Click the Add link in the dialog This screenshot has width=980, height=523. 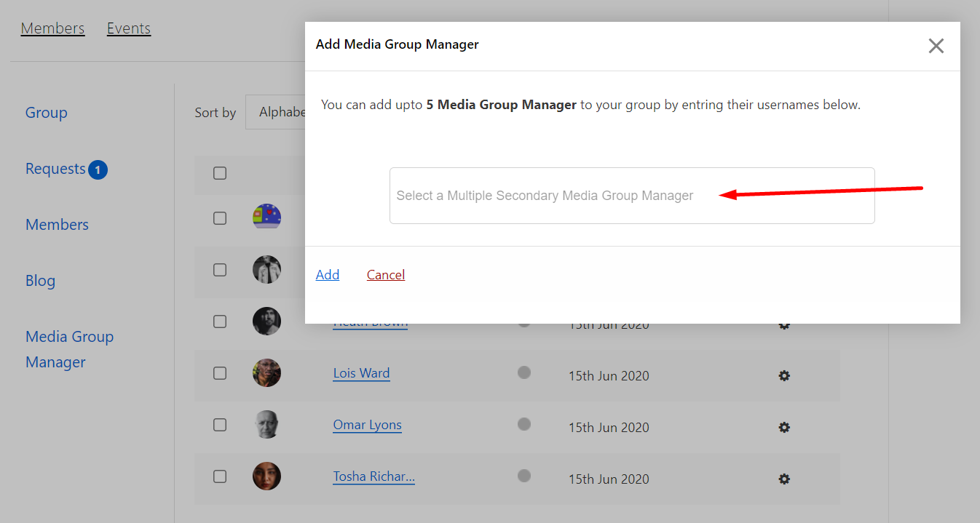pos(328,274)
